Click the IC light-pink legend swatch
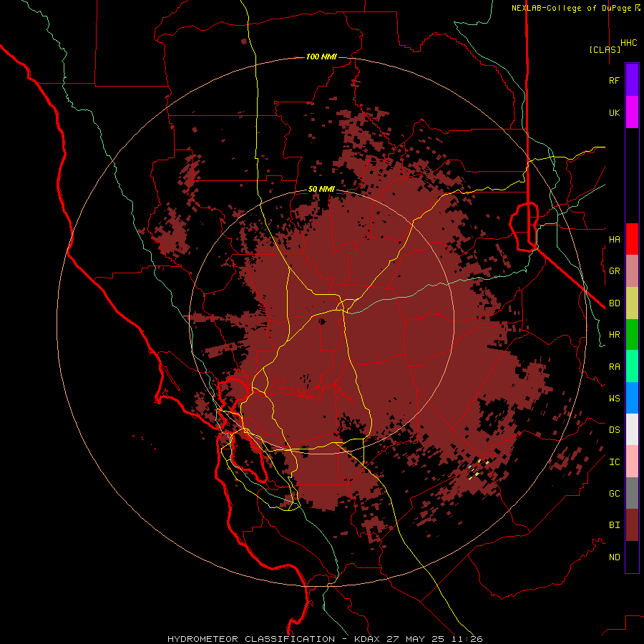 pos(632,462)
